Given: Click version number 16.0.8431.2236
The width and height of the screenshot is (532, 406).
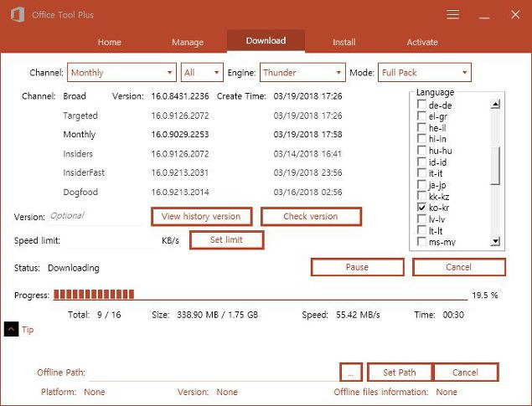Looking at the screenshot, I should coord(180,96).
